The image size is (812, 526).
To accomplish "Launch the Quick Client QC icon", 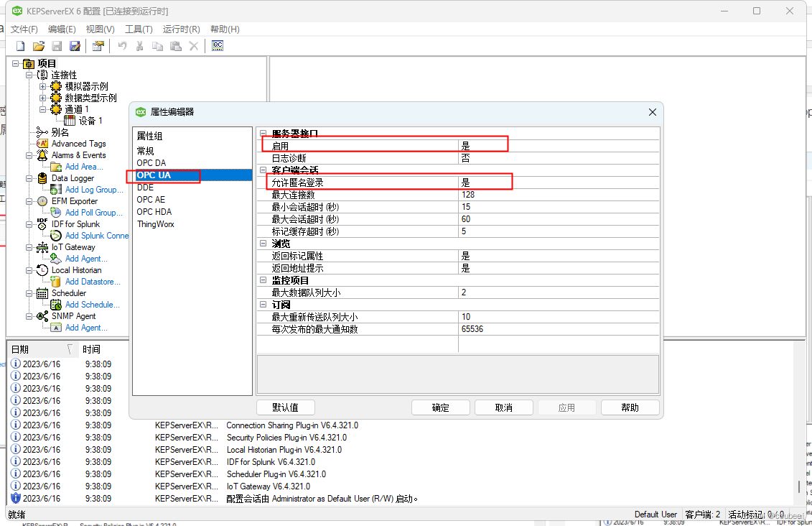I will click(218, 45).
